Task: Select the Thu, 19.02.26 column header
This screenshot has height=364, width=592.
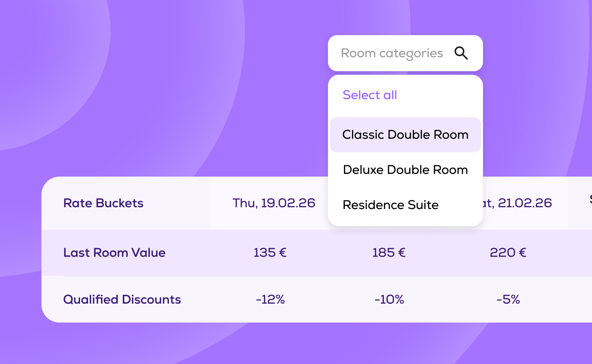Action: point(274,203)
